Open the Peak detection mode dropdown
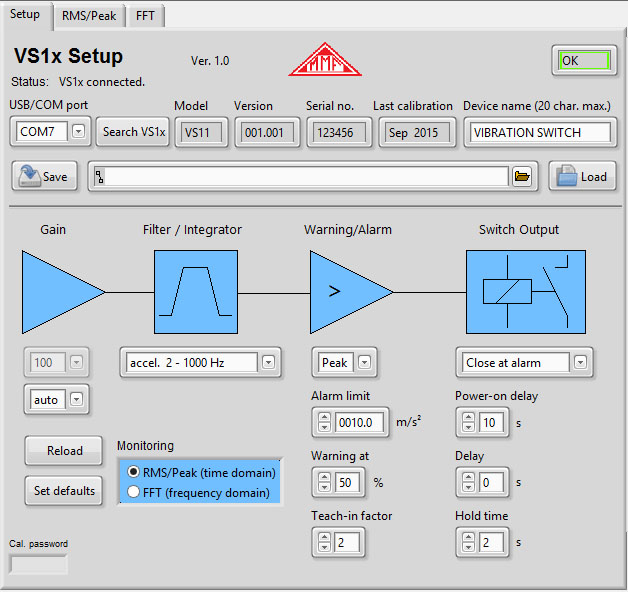This screenshot has height=592, width=628. click(364, 362)
